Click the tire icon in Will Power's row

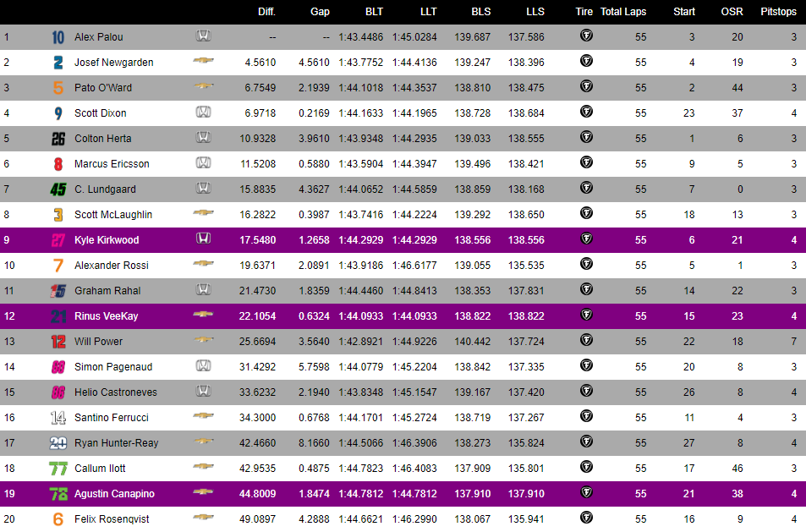tap(585, 341)
